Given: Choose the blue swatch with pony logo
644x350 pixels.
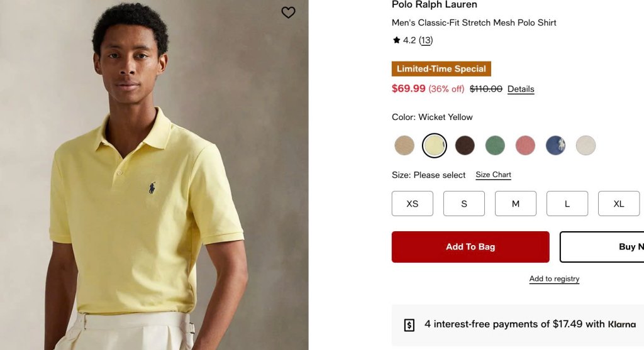Looking at the screenshot, I should (555, 145).
